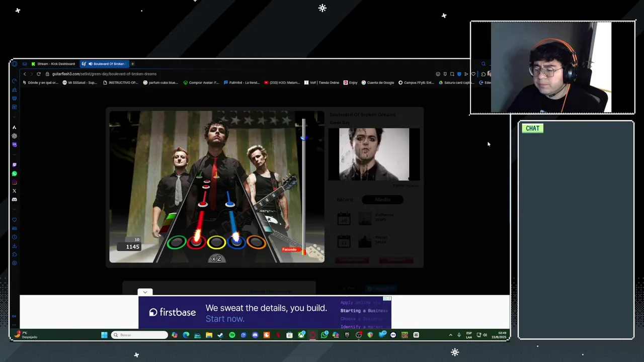Click the CHAT label in overlay
Image resolution: width=644 pixels, height=362 pixels.
click(x=532, y=128)
